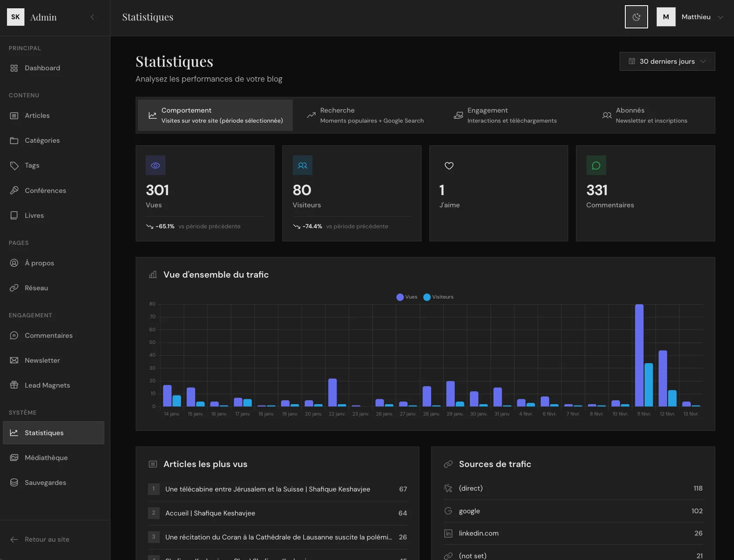The width and height of the screenshot is (734, 560).
Task: Open Newsletter via the envelope icon
Action: point(14,360)
